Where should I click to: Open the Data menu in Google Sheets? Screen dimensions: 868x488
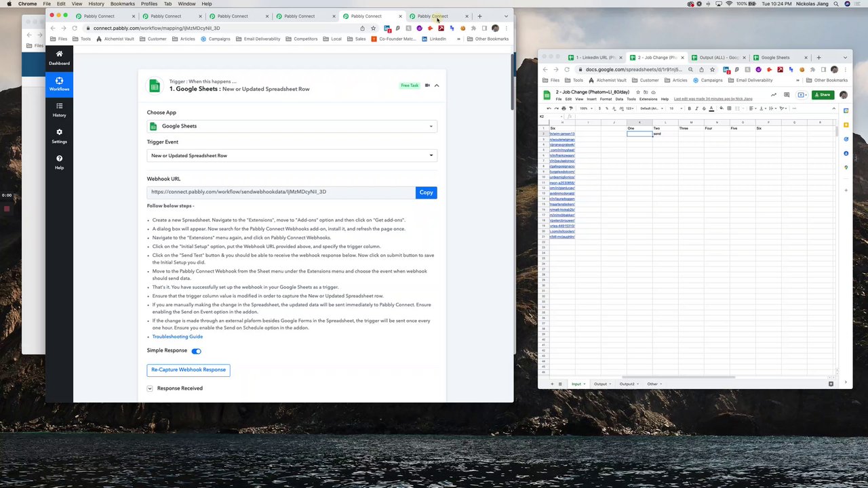(x=619, y=100)
